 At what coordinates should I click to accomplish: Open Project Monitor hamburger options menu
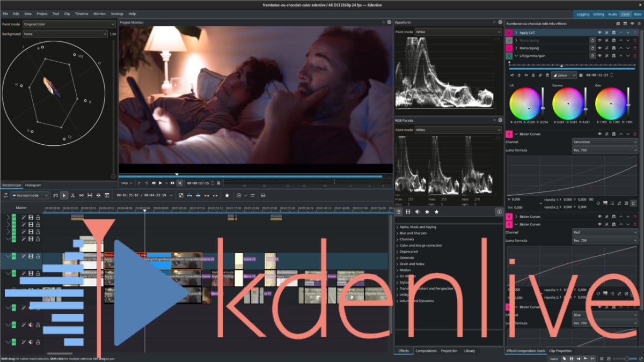[218, 183]
